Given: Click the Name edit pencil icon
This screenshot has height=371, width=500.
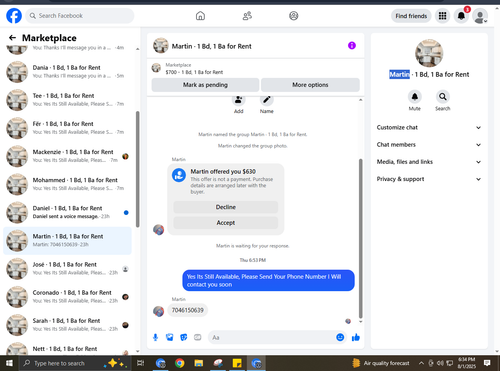Looking at the screenshot, I should (x=267, y=100).
